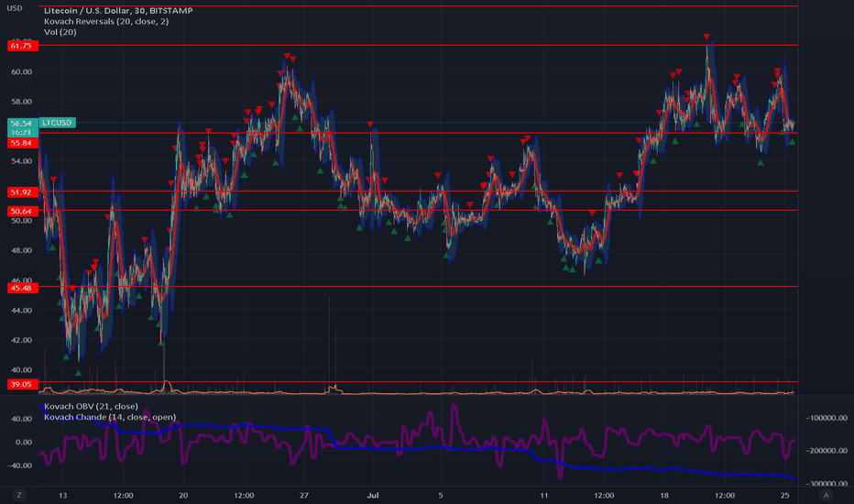
Task: Click the 27 date label on time axis
Action: (304, 495)
